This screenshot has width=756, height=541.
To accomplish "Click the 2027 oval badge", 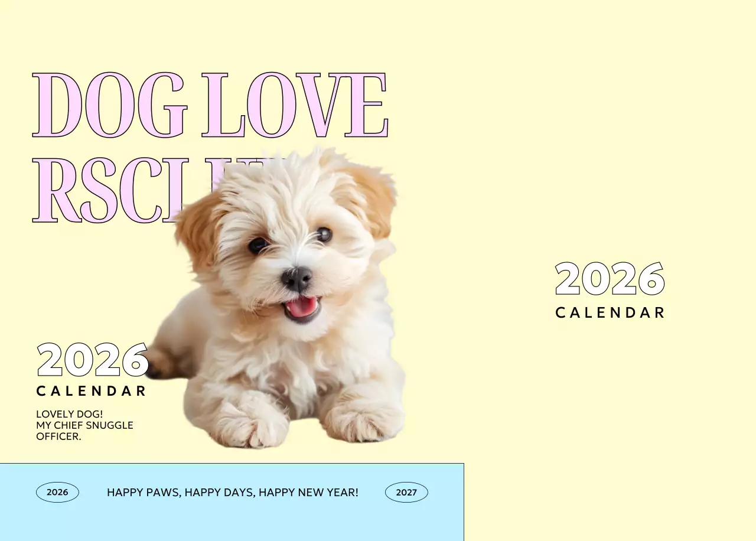I will [x=406, y=492].
